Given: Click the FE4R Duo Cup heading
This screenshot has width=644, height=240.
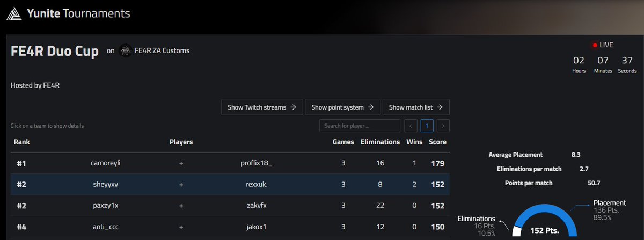Looking at the screenshot, I should coord(55,52).
